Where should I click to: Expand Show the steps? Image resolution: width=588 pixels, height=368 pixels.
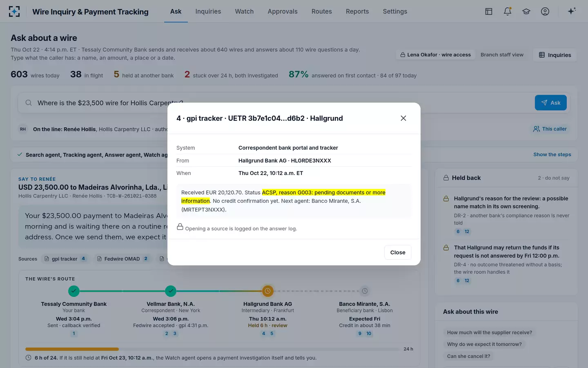point(552,155)
